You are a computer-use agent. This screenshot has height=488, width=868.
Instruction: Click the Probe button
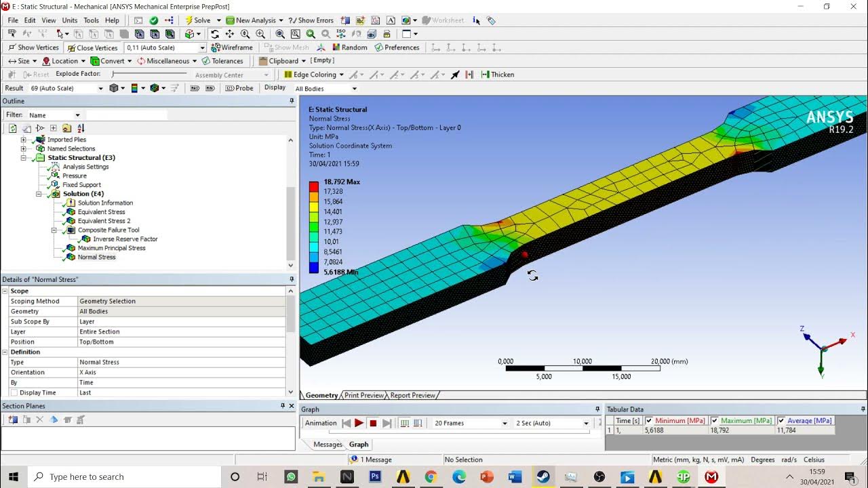point(239,88)
